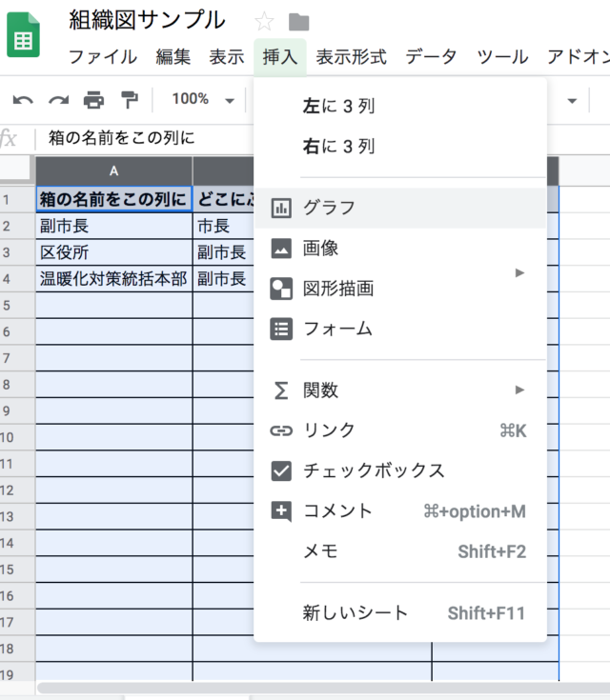
Task: Open the move-to-folder icon
Action: (298, 22)
